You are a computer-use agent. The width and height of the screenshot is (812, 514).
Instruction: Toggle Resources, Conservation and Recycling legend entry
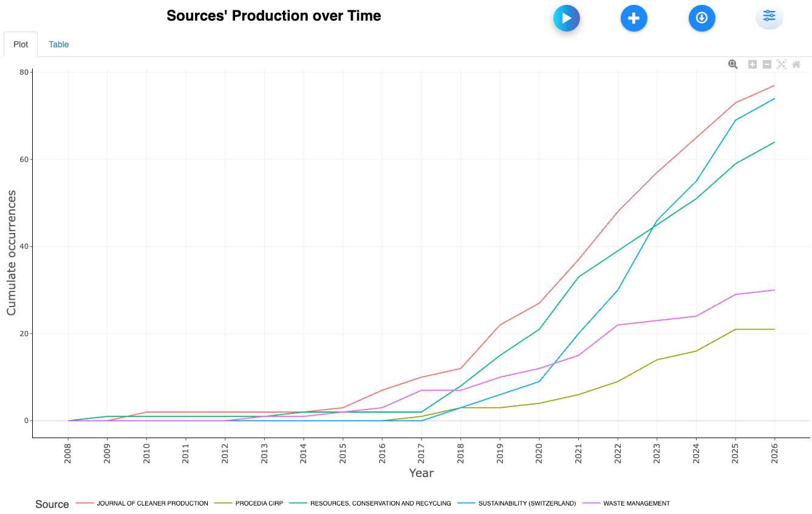(380, 503)
